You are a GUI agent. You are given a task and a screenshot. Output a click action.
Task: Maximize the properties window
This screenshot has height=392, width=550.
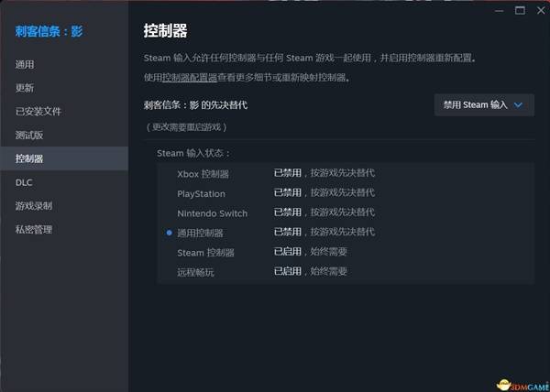pos(520,10)
